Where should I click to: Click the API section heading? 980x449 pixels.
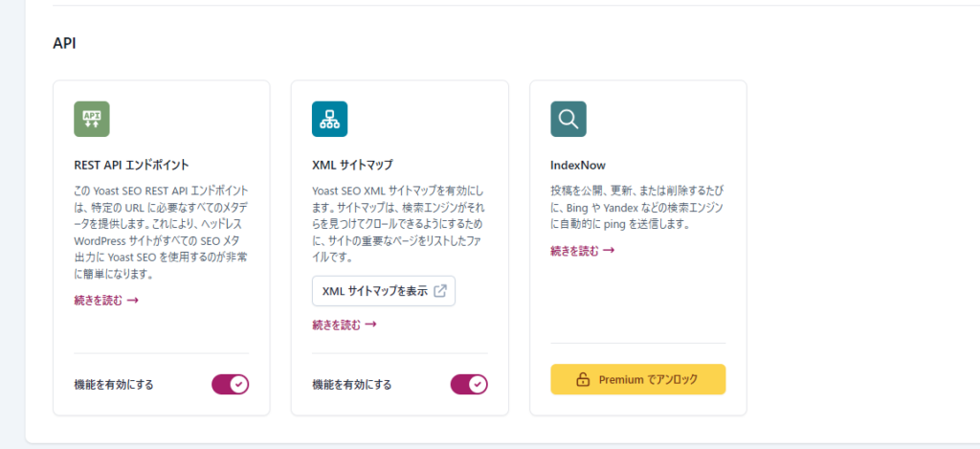65,44
